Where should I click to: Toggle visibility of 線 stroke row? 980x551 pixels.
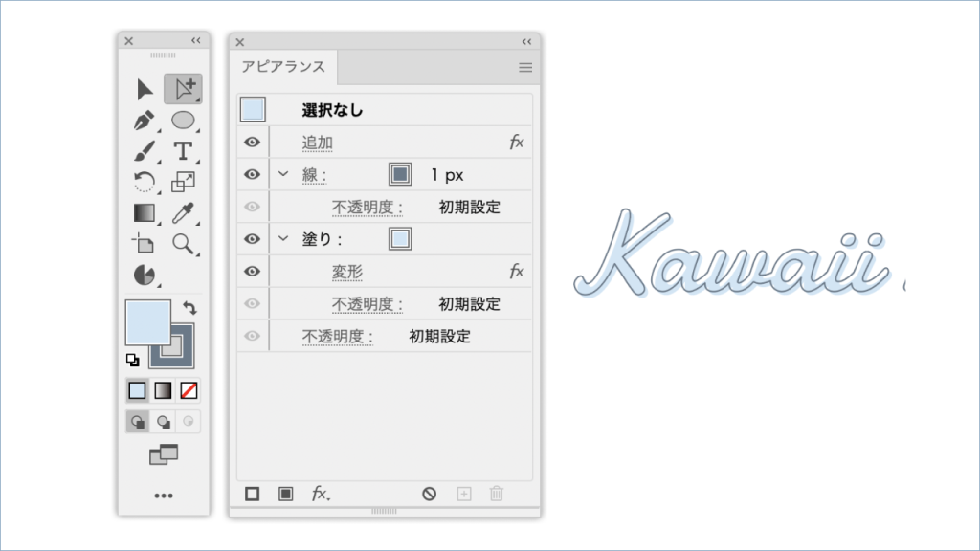coord(252,174)
